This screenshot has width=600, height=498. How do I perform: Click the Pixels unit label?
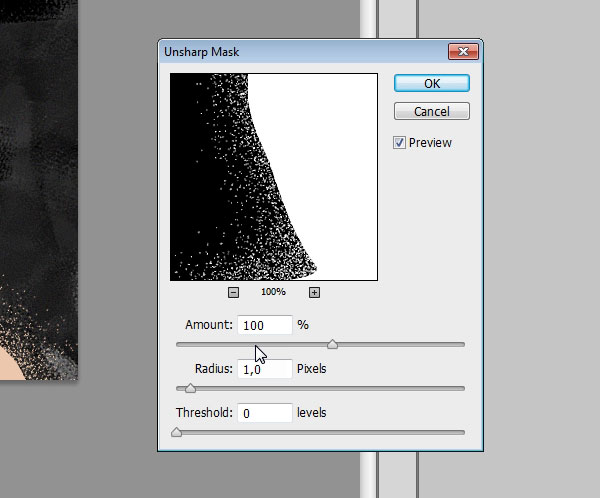pos(312,369)
